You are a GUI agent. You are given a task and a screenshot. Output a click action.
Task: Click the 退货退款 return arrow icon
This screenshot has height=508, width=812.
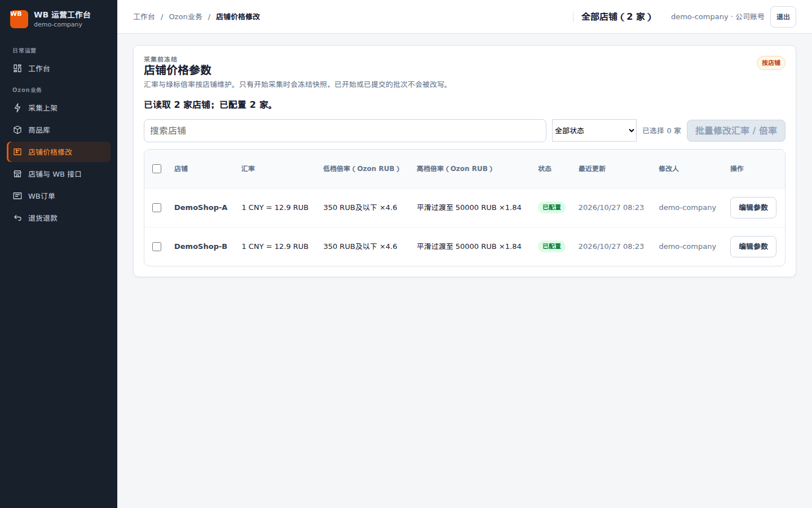point(17,218)
